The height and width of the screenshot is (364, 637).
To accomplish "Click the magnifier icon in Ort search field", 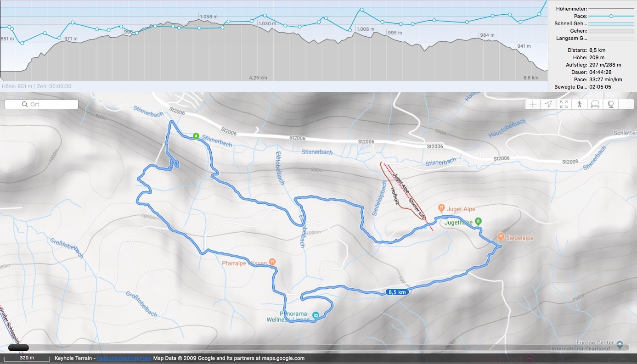I will pos(25,104).
